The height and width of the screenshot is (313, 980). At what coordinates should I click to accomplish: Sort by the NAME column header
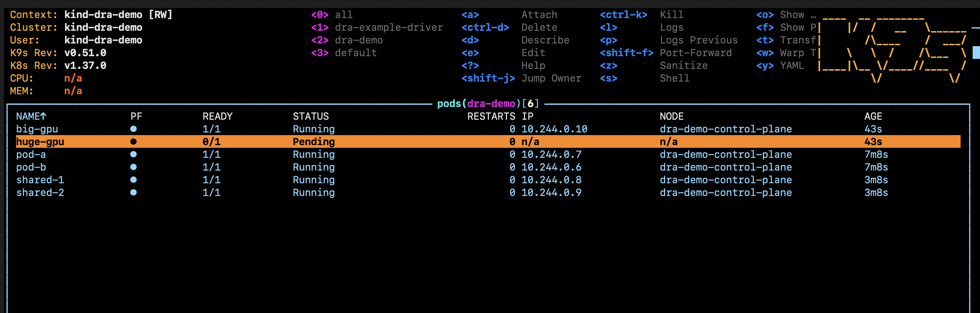tap(31, 116)
